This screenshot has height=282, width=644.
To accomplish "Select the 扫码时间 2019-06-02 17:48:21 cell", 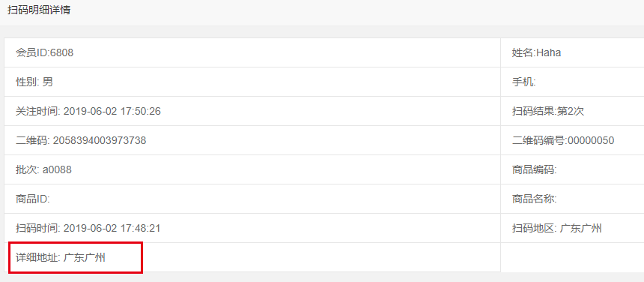I will [252, 228].
